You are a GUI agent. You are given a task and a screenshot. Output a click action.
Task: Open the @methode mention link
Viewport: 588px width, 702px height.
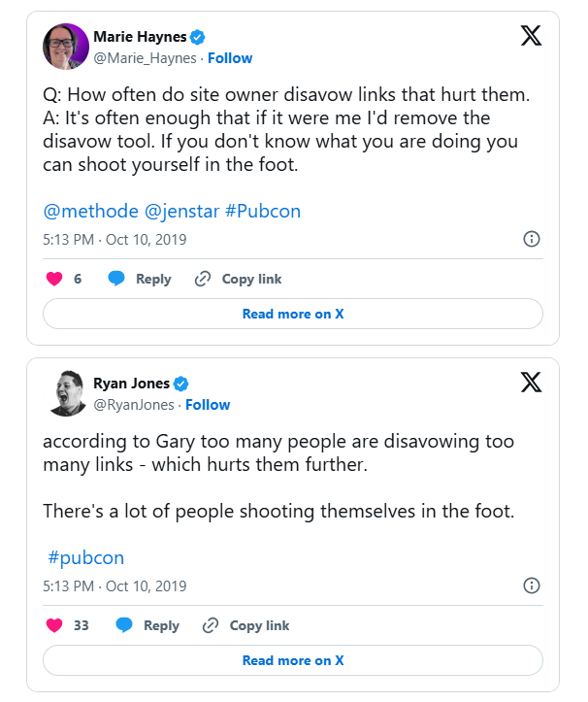point(91,211)
